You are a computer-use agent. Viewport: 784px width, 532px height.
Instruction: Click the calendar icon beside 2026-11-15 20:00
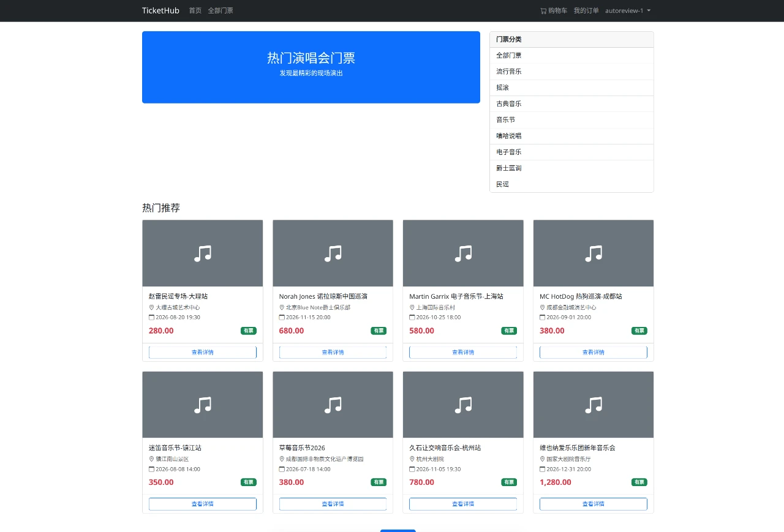click(x=282, y=317)
